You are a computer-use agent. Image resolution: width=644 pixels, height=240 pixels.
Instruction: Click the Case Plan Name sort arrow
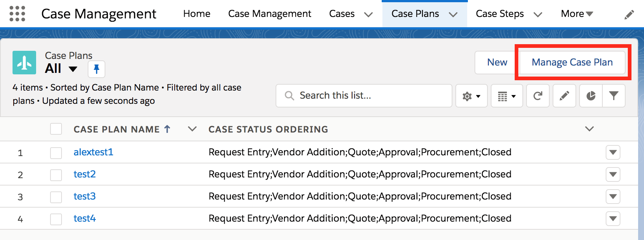point(168,129)
